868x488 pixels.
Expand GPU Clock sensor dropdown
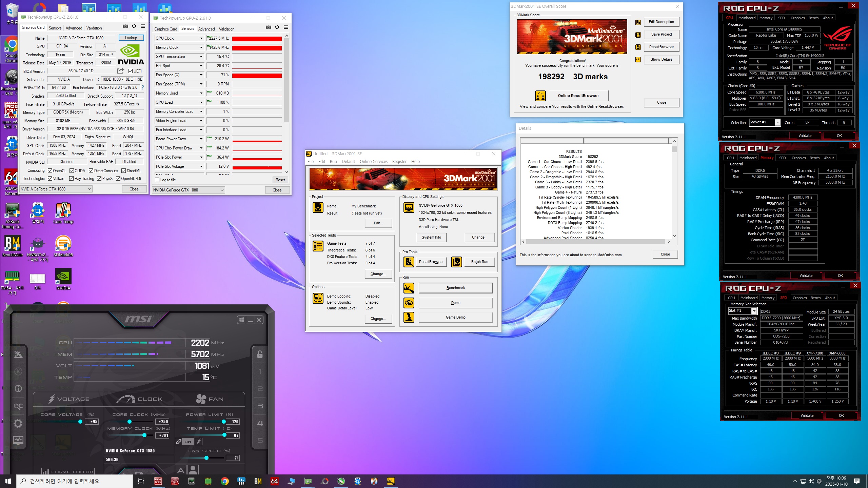201,38
